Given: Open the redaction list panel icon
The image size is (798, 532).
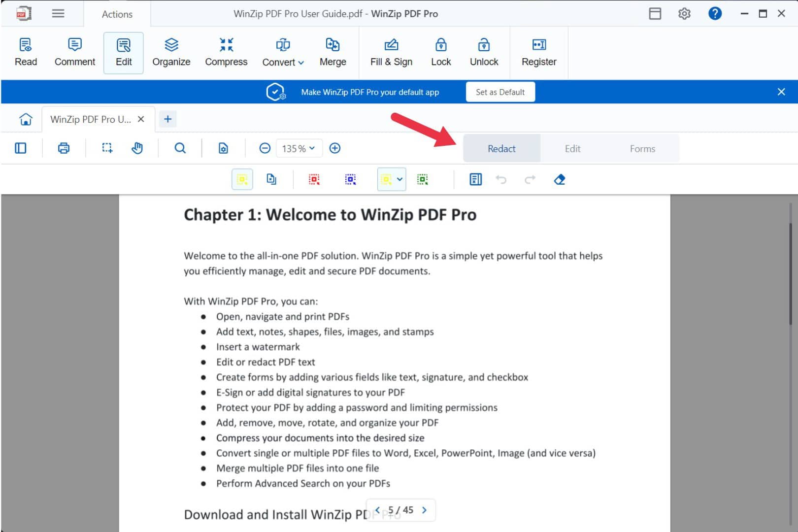Looking at the screenshot, I should coord(475,179).
